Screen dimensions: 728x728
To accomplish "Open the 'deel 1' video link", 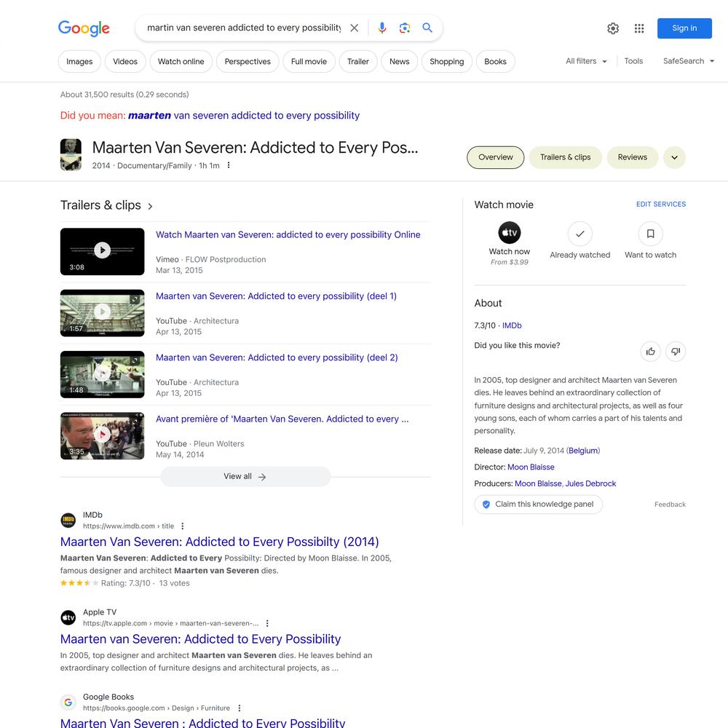I will pos(276,296).
